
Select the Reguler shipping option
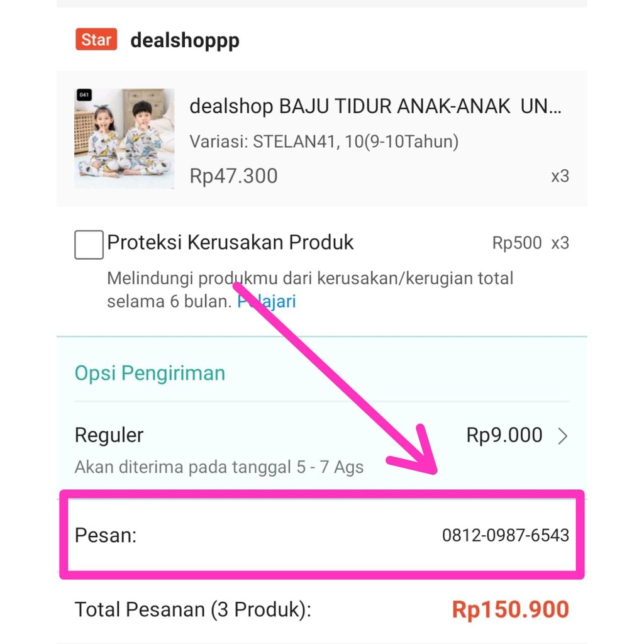click(x=109, y=435)
